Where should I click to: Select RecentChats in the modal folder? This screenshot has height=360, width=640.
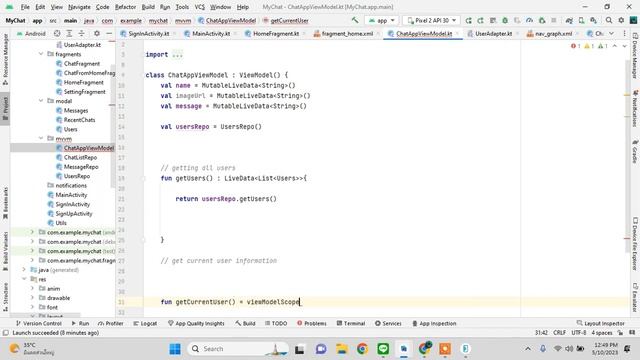79,120
